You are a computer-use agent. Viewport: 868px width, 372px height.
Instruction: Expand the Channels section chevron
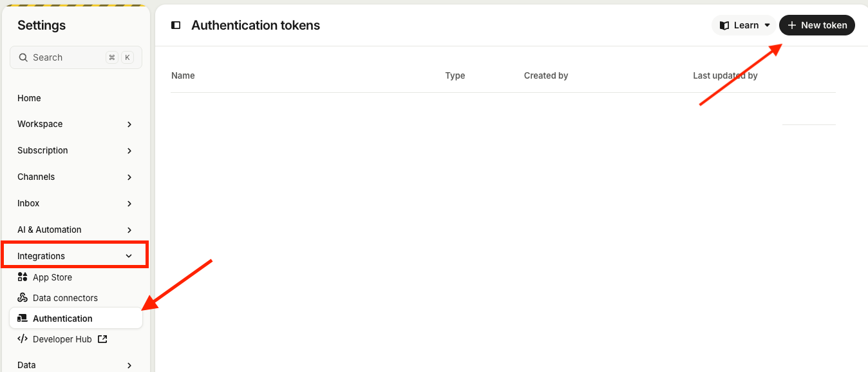[x=129, y=177]
